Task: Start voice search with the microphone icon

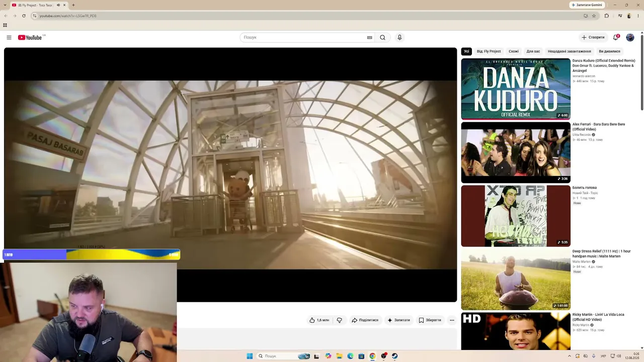Action: coord(399,38)
